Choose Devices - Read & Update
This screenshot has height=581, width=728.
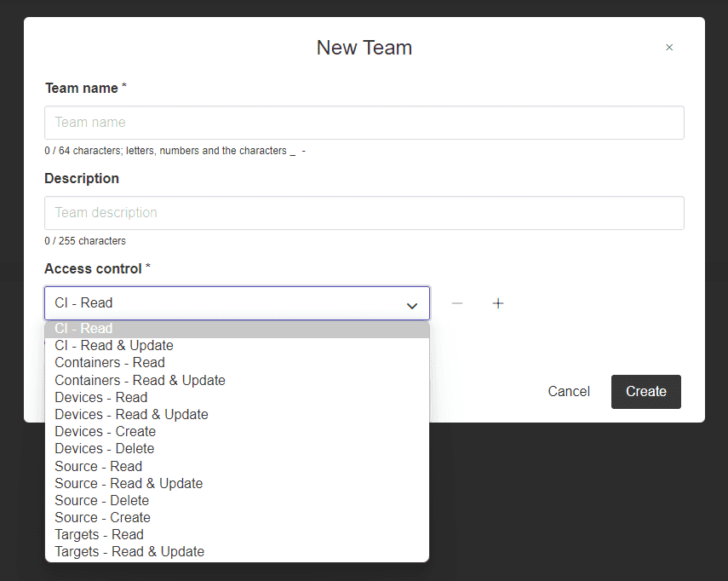click(x=131, y=415)
